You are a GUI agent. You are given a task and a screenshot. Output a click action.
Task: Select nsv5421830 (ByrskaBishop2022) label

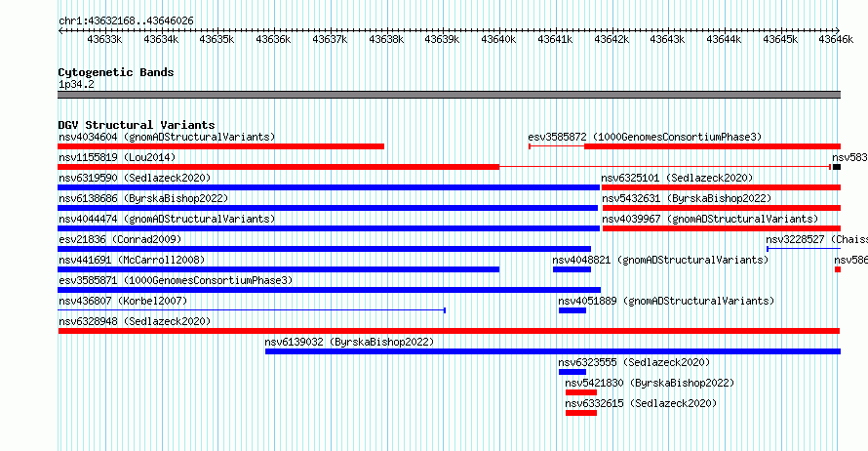click(650, 383)
